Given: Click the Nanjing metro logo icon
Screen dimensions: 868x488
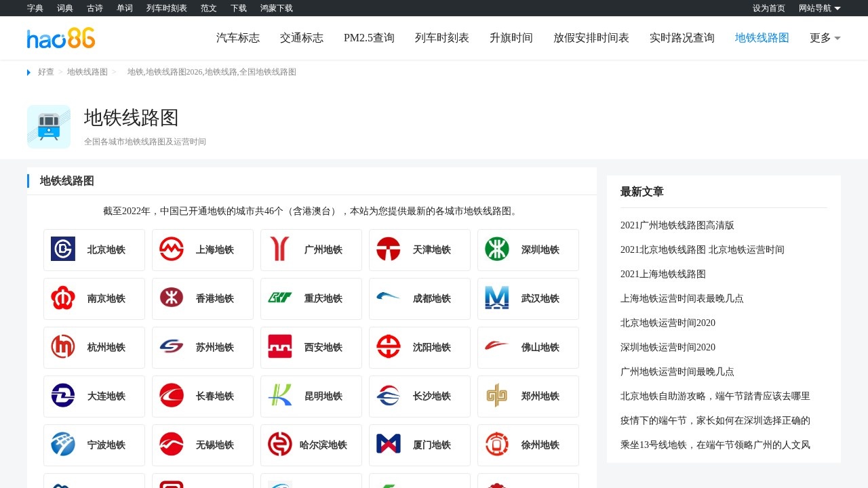Looking at the screenshot, I should [63, 298].
